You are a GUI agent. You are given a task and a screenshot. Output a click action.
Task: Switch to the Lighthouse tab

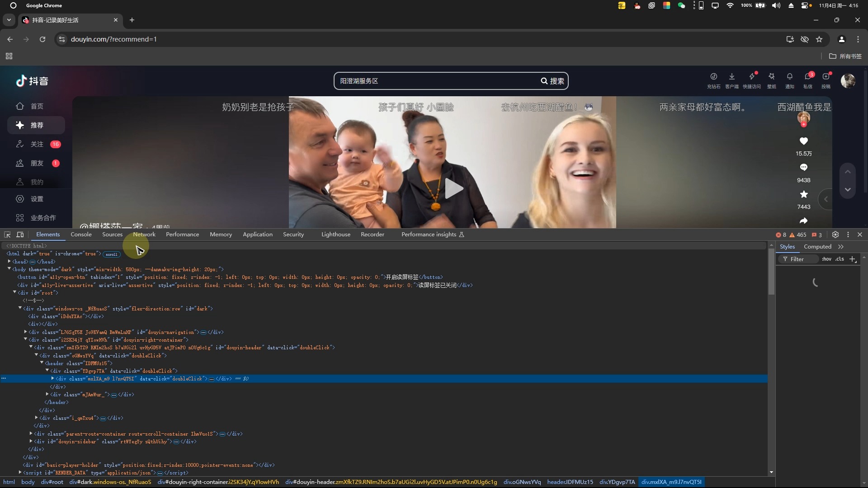336,235
